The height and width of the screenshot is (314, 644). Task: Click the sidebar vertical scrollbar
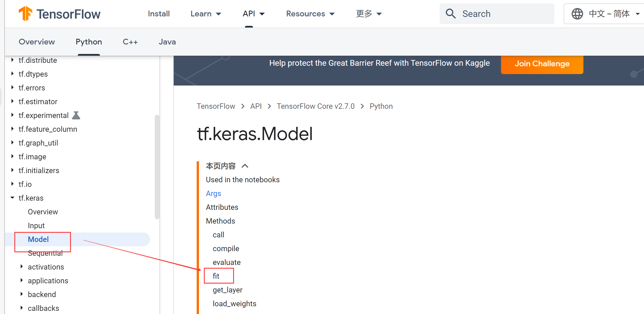157,166
